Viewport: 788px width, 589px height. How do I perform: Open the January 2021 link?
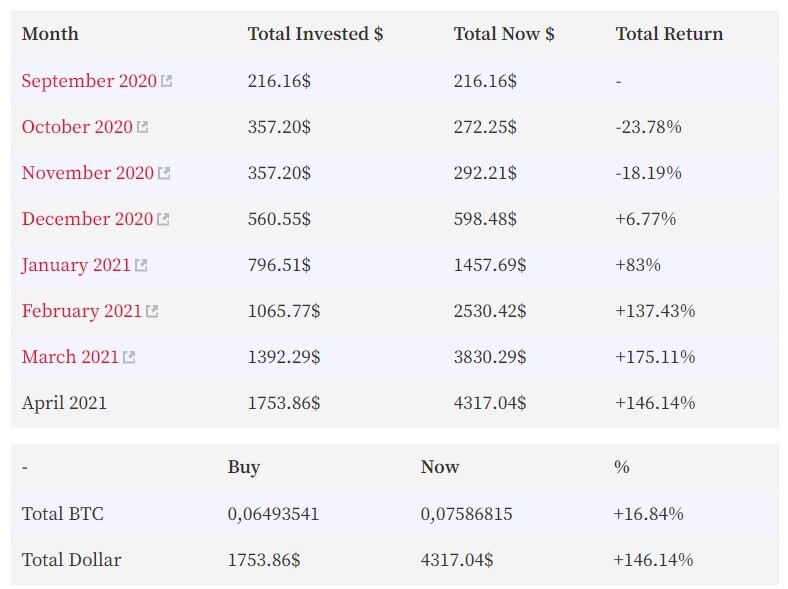tap(76, 265)
